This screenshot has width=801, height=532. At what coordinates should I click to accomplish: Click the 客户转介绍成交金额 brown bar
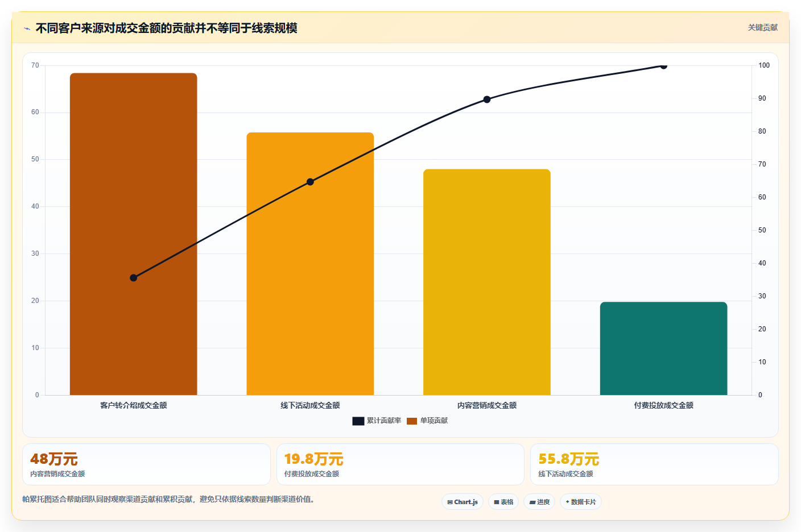click(134, 234)
